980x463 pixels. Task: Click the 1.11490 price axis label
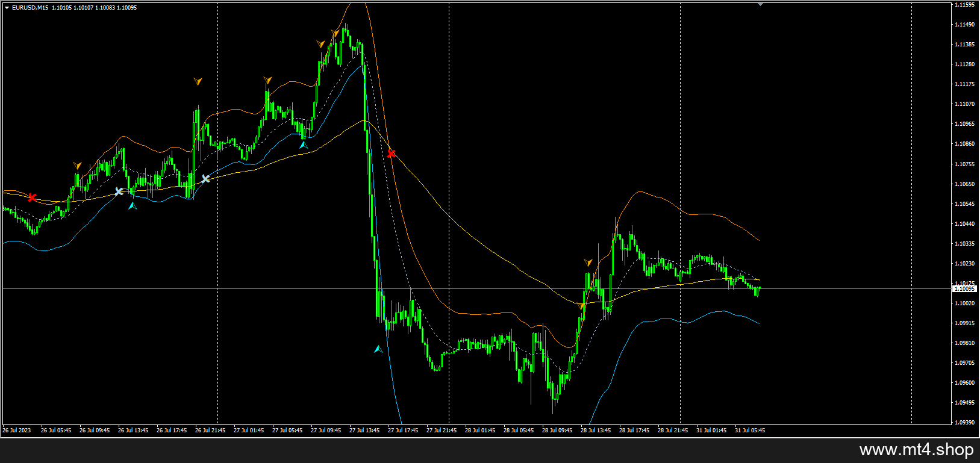pyautogui.click(x=965, y=25)
